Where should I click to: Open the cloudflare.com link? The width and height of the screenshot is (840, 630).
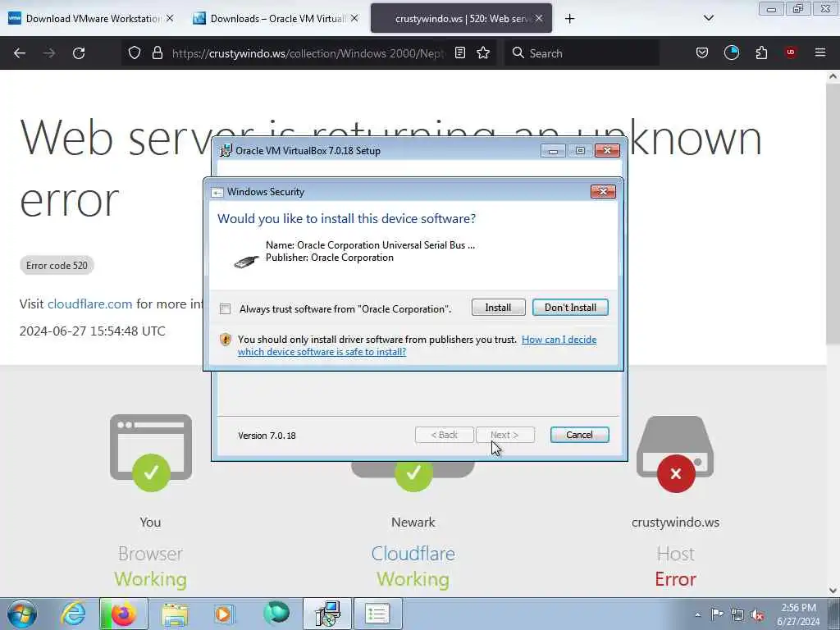(90, 304)
